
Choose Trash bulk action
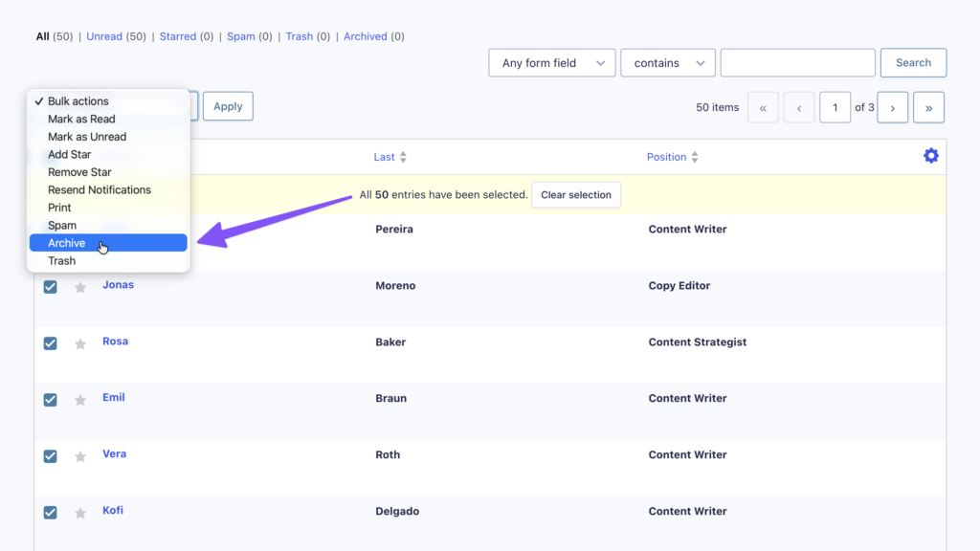[x=108, y=260]
